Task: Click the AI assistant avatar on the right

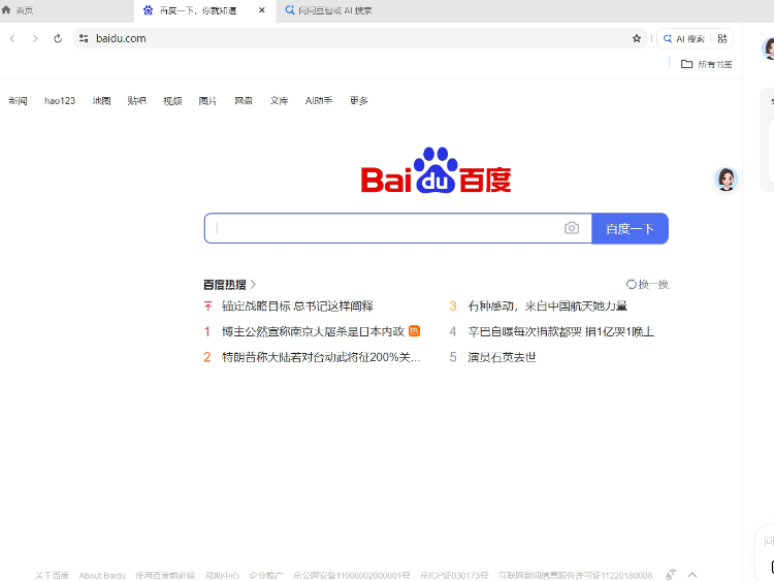Action: coord(726,179)
